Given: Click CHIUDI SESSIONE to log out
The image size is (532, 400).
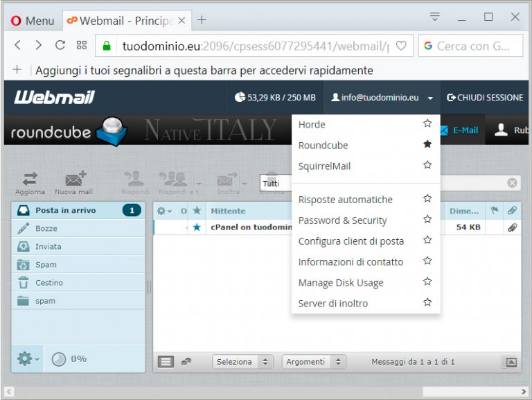Looking at the screenshot, I should [x=485, y=98].
